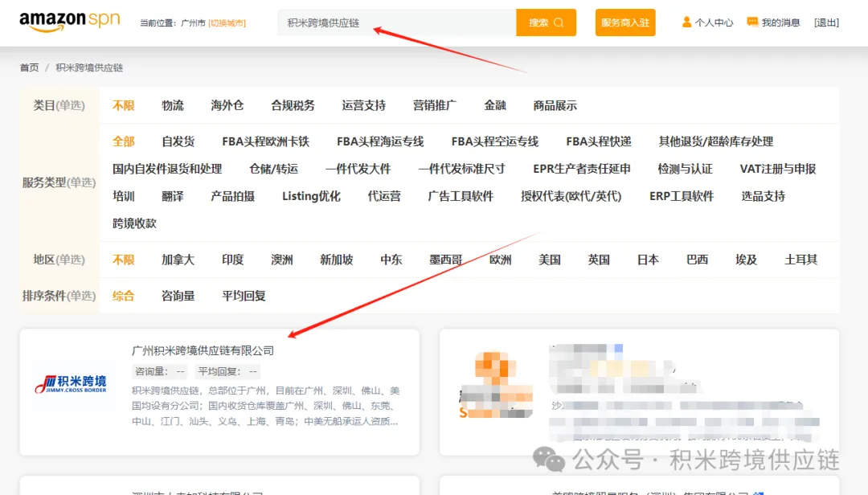The image size is (868, 495).
Task: Click the Amazon SPN logo
Action: coord(69,22)
